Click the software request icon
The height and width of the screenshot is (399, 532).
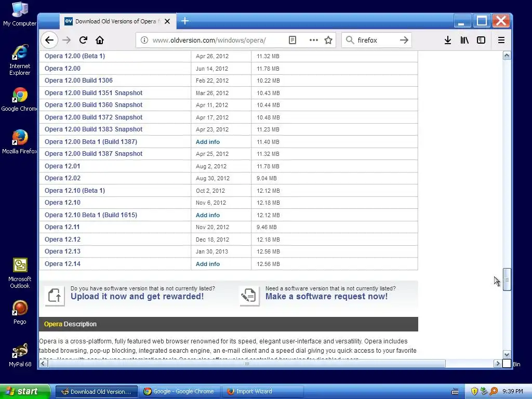point(249,296)
